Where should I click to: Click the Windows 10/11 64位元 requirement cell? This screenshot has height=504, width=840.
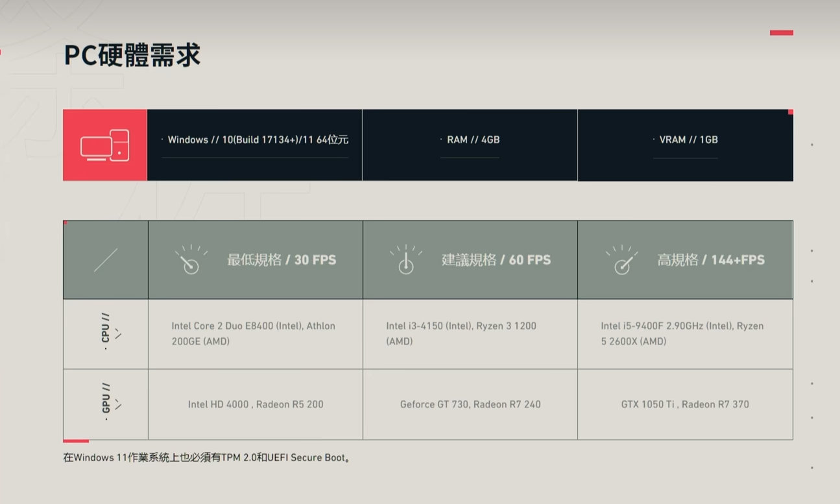point(255,145)
